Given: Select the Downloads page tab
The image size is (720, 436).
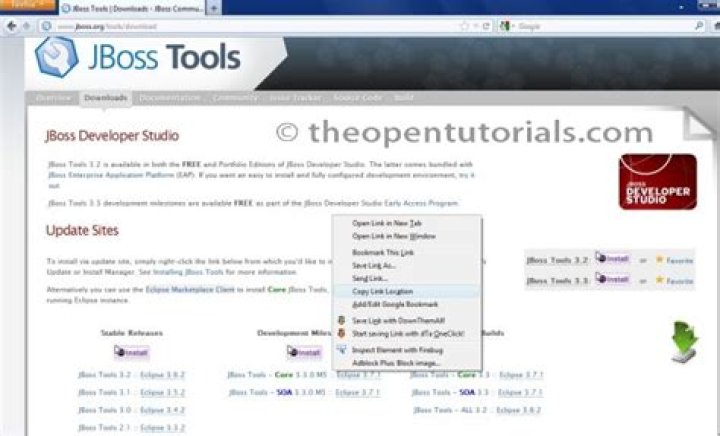Looking at the screenshot, I should pyautogui.click(x=106, y=98).
